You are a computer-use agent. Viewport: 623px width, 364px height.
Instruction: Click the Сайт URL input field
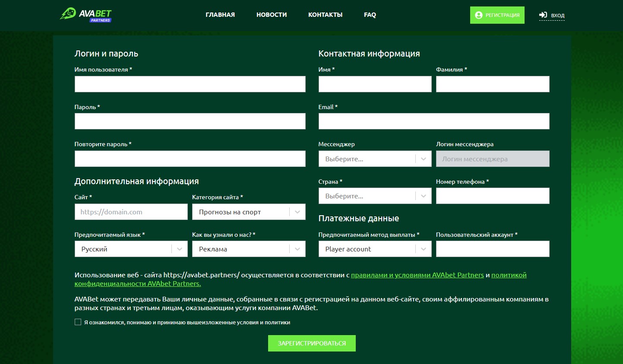click(131, 212)
